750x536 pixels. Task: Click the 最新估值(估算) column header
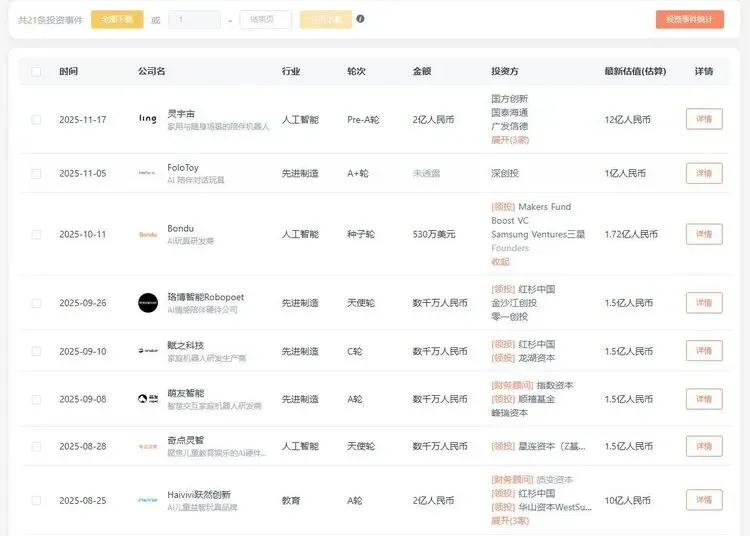[x=635, y=71]
